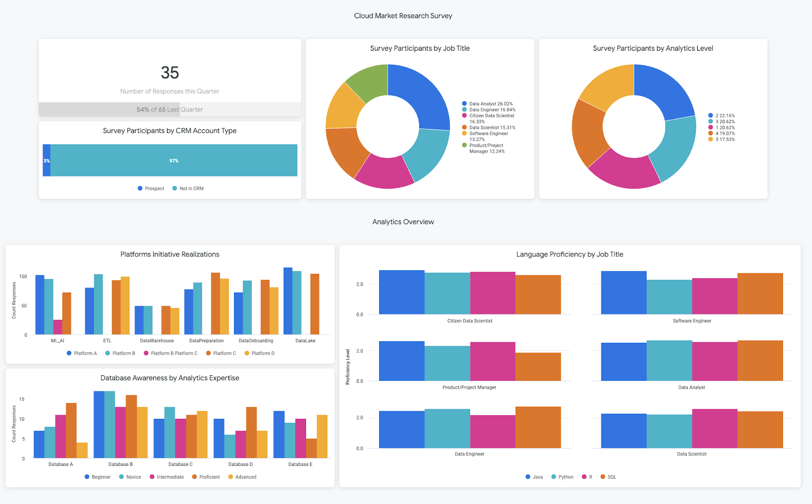The width and height of the screenshot is (812, 504).
Task: Click the Language Proficiency by Job Title heading
Action: (569, 255)
